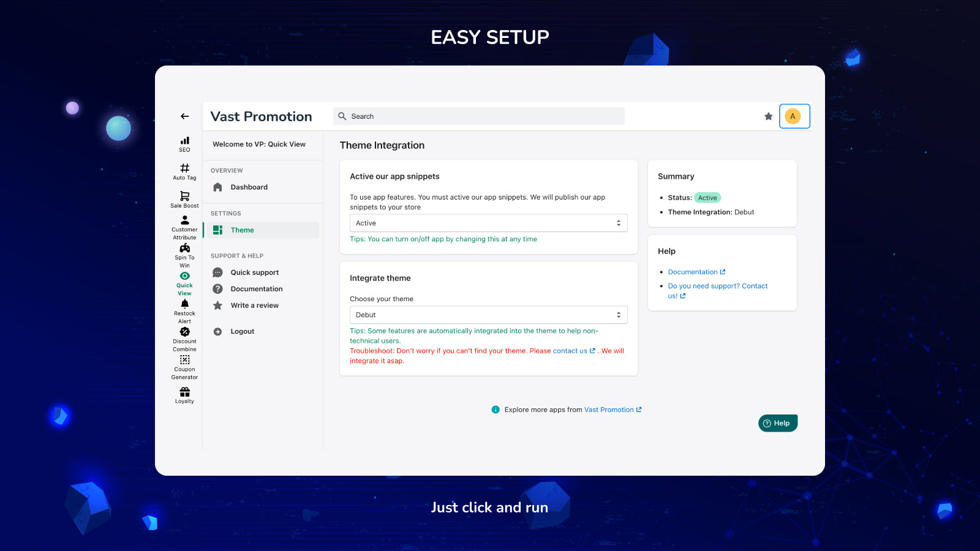Click the Customer Attribute sidebar icon
This screenshot has height=551, width=980.
(x=184, y=228)
